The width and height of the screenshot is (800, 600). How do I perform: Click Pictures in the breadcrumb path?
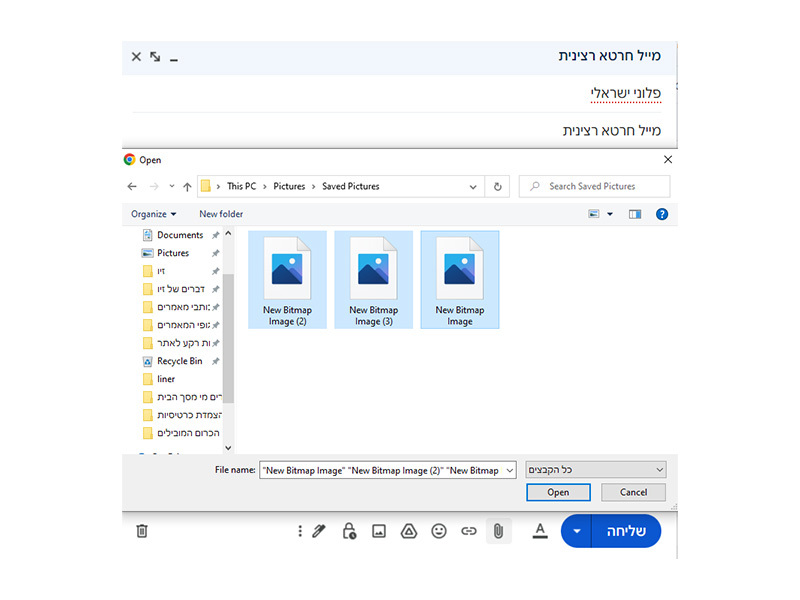tap(289, 187)
